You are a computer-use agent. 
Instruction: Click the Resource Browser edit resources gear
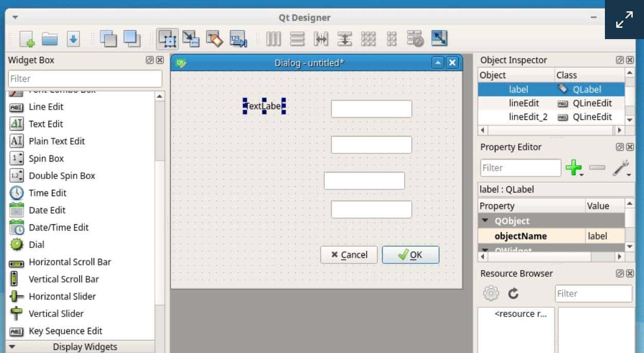[x=491, y=293]
